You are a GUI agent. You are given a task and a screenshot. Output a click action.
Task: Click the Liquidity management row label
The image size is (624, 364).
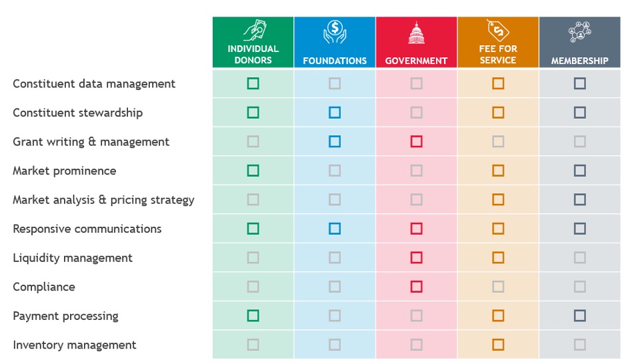(73, 258)
